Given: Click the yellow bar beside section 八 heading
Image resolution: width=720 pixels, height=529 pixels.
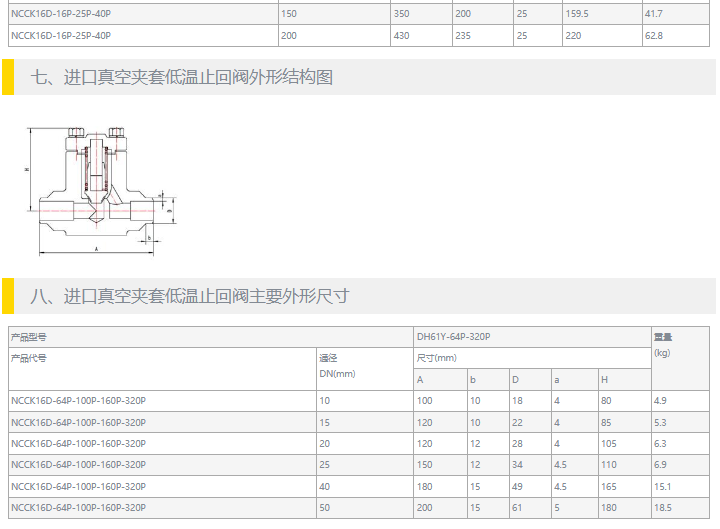Looking at the screenshot, I should (x=7, y=296).
